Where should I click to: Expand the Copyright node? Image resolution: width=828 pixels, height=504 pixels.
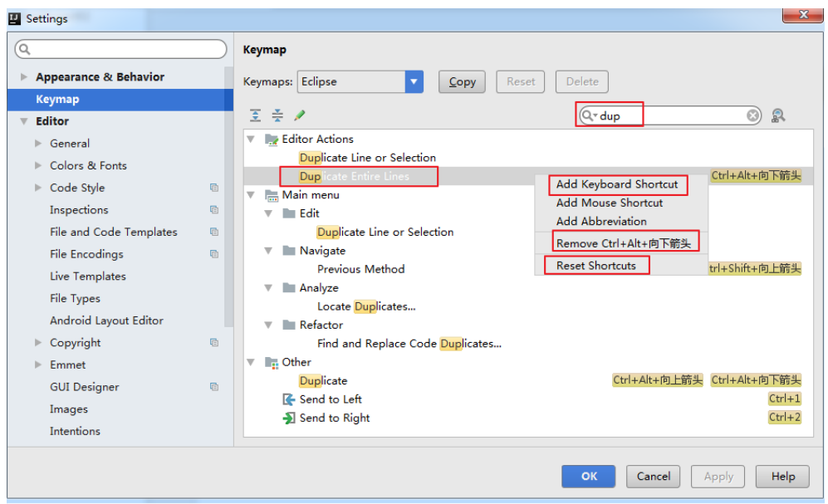tap(38, 343)
